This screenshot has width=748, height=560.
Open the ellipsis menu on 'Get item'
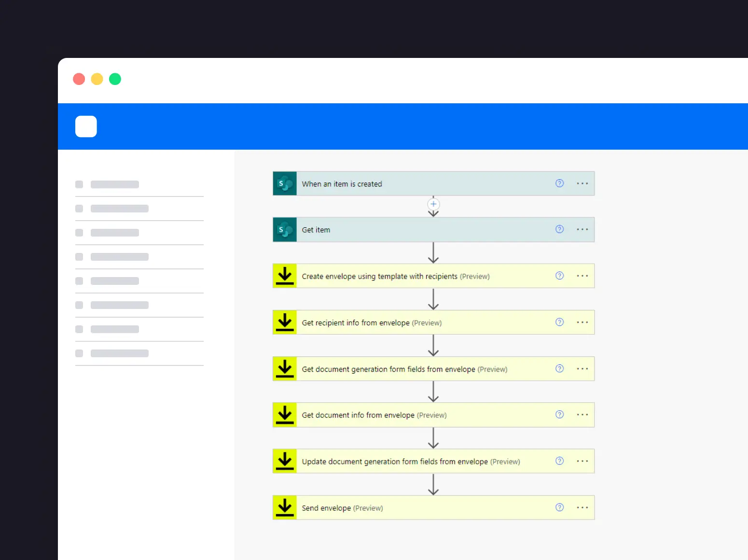coord(582,229)
